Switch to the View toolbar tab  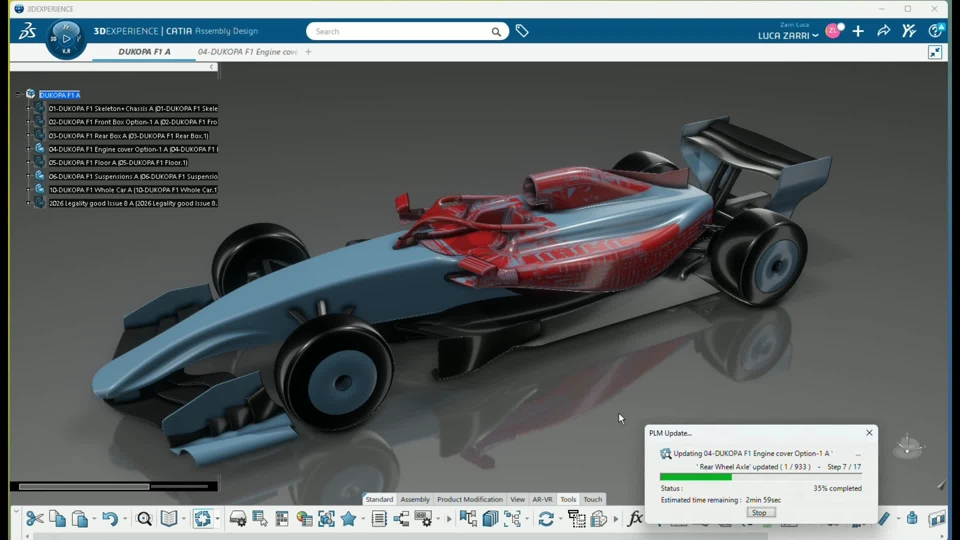point(517,500)
